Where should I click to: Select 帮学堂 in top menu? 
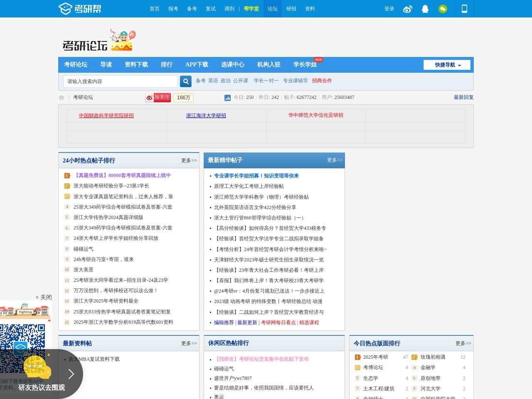coord(251,9)
